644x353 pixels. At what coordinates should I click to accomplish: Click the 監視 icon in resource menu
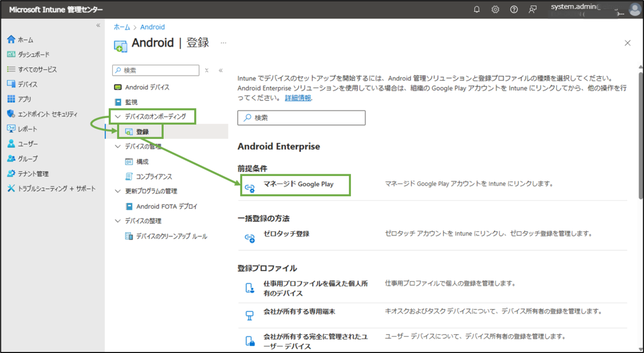(x=118, y=102)
